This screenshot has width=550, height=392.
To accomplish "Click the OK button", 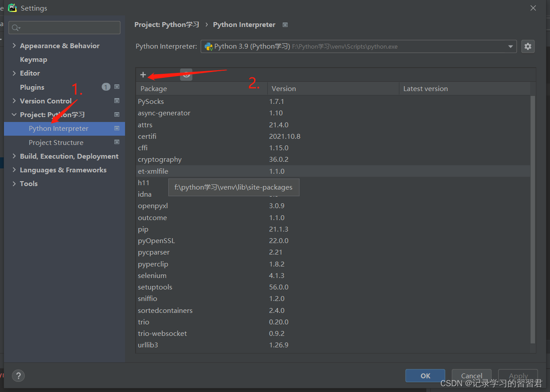I will tap(425, 376).
